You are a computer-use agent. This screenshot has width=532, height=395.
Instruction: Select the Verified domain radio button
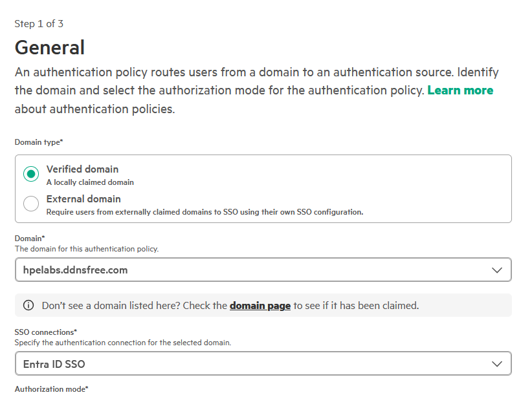[x=31, y=175]
